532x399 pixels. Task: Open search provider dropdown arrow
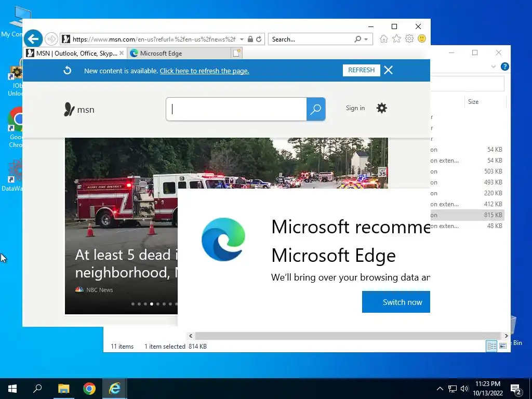pyautogui.click(x=366, y=39)
